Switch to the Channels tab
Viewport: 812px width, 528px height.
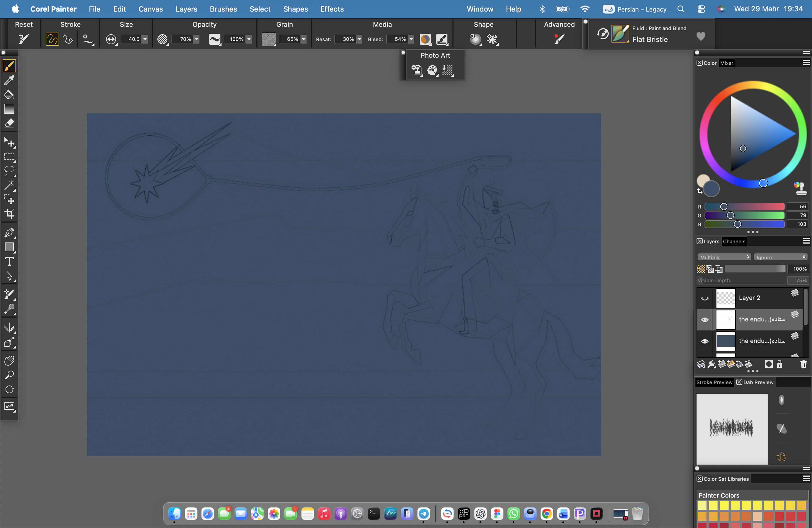[734, 241]
